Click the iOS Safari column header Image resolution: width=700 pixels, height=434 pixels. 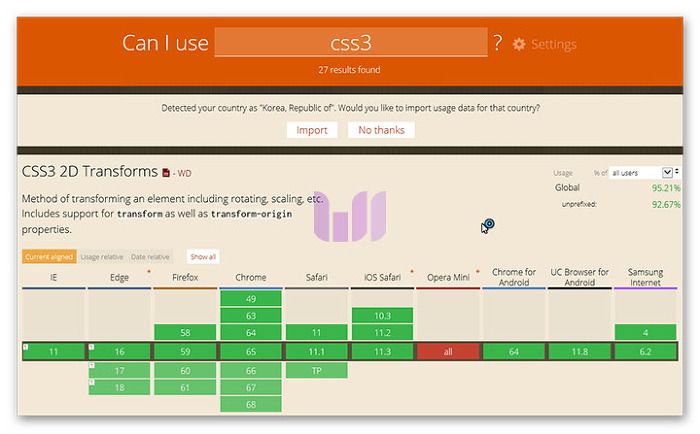[x=382, y=277]
